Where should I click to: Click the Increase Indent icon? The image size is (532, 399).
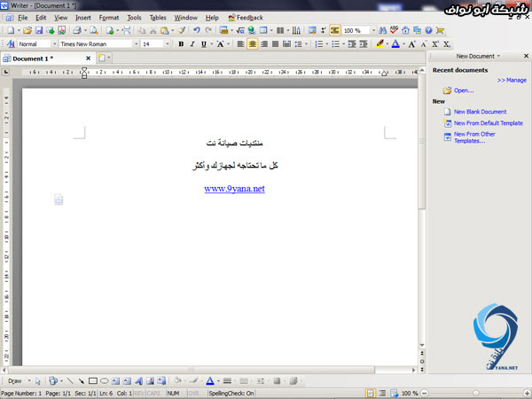(x=364, y=44)
